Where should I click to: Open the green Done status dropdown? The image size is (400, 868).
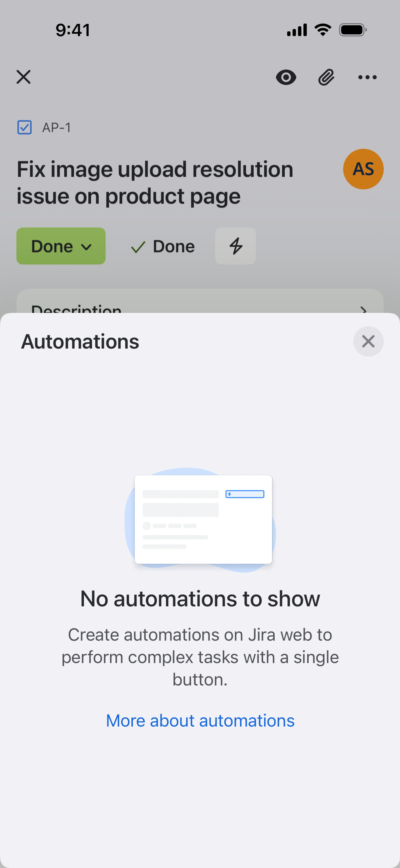tap(61, 246)
